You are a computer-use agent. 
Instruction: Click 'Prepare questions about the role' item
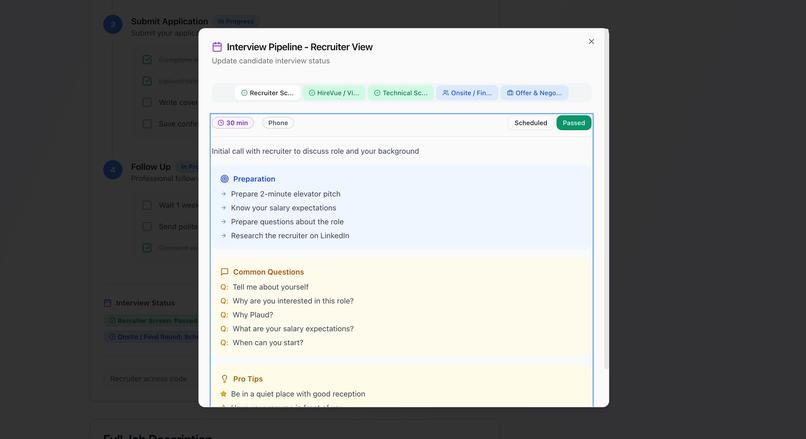287,222
